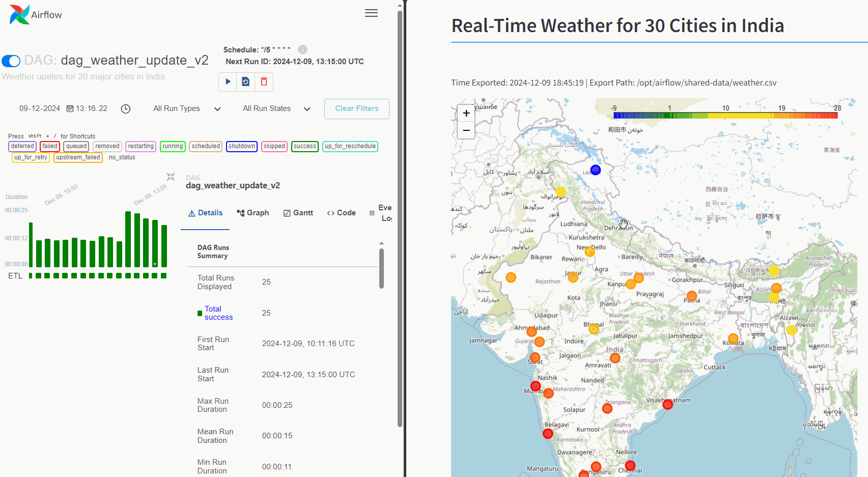This screenshot has width=868, height=477.
Task: Click the reparse DAG refresh icon
Action: click(x=245, y=81)
